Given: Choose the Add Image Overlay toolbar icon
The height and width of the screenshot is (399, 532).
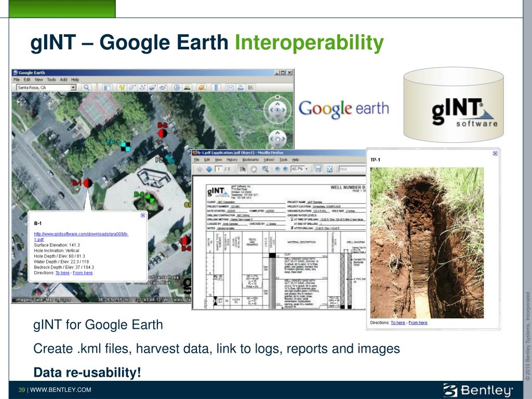Looking at the screenshot, I should coord(153,87).
